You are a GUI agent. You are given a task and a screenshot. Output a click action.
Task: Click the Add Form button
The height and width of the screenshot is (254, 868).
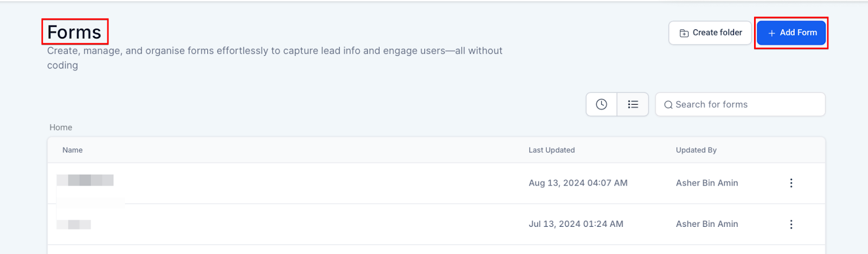click(792, 33)
